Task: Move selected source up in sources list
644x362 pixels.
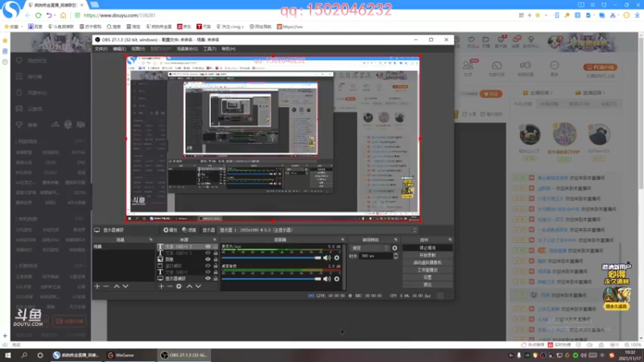Action: [x=189, y=286]
